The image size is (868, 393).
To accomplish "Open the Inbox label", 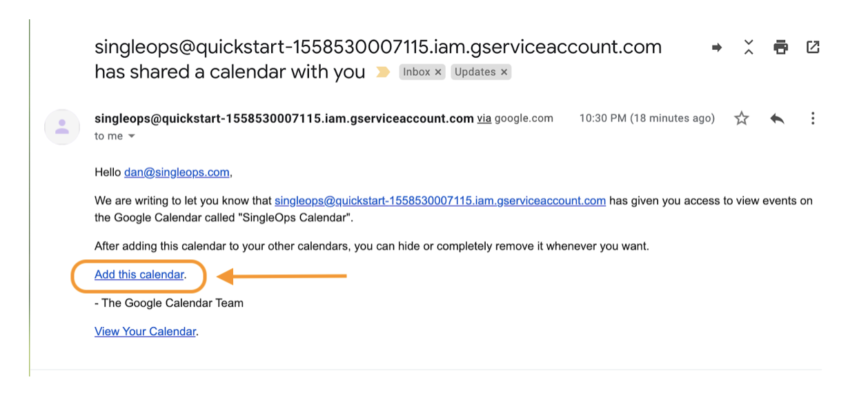I will tap(416, 72).
